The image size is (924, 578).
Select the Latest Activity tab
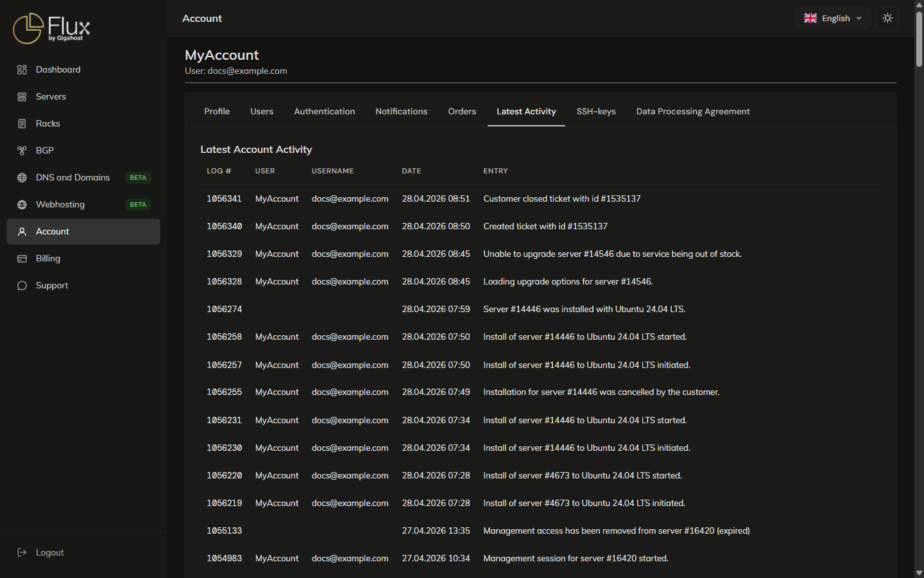click(526, 111)
